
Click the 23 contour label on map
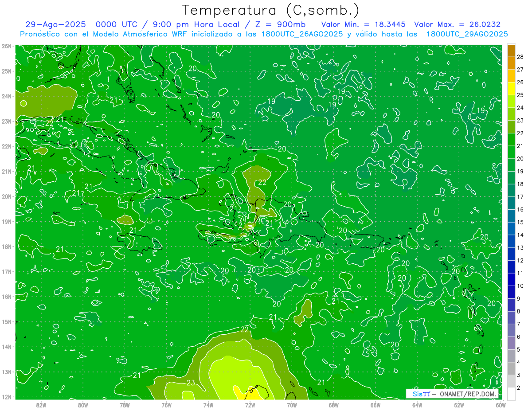pos(191,383)
